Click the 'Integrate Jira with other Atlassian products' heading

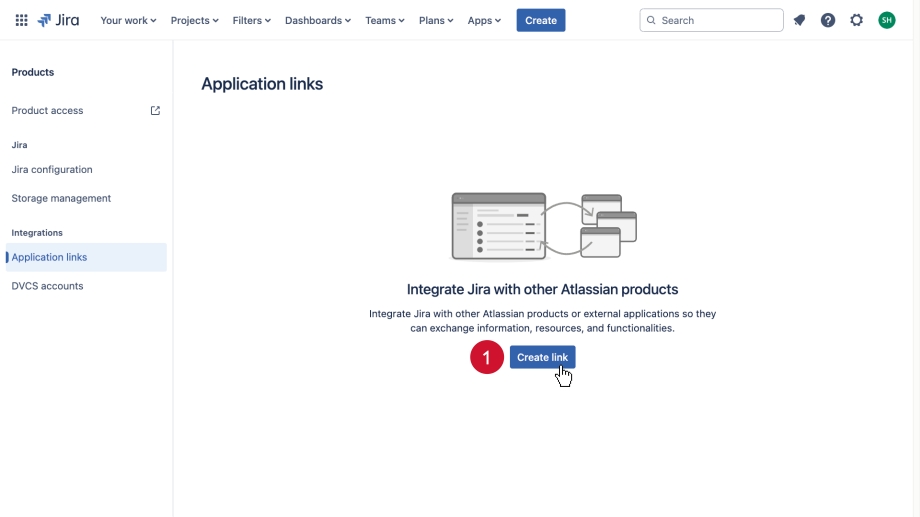coord(542,289)
